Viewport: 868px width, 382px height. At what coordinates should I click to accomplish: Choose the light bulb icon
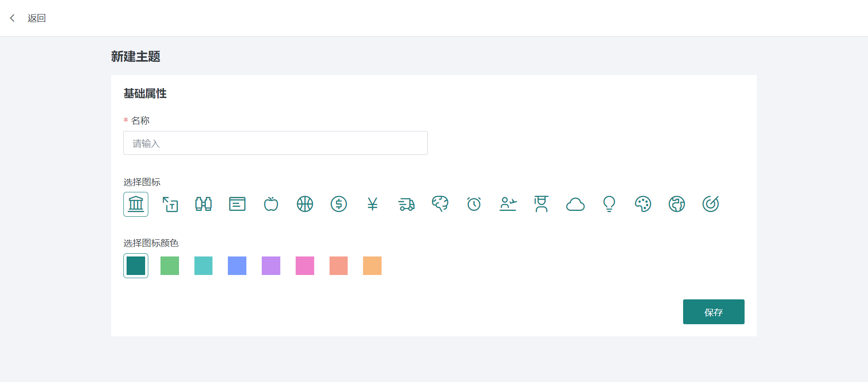point(609,204)
